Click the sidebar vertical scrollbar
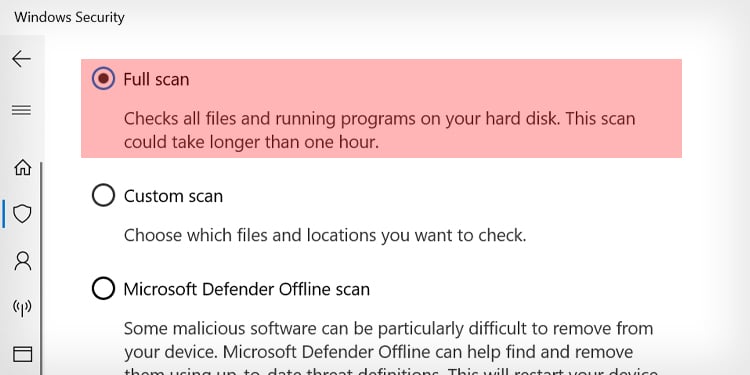 [41, 268]
